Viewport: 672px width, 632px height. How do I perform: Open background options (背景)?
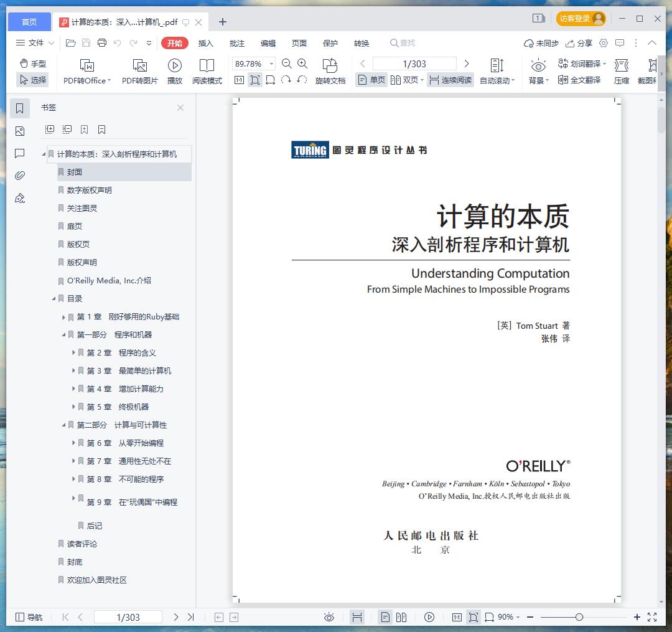pyautogui.click(x=538, y=71)
